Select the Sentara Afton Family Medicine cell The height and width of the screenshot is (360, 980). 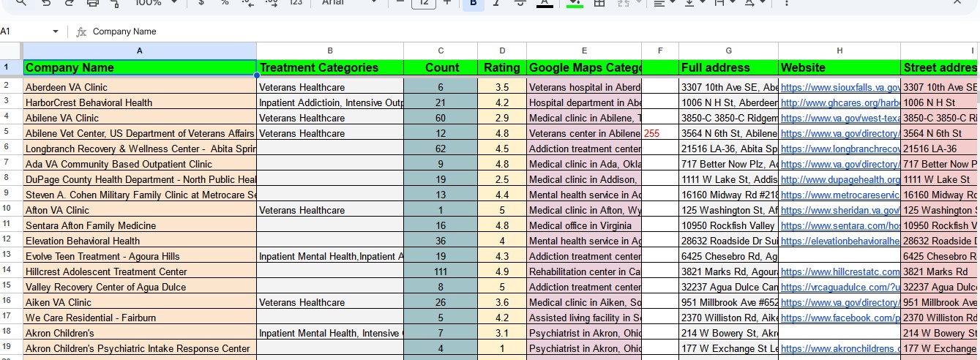(140, 225)
